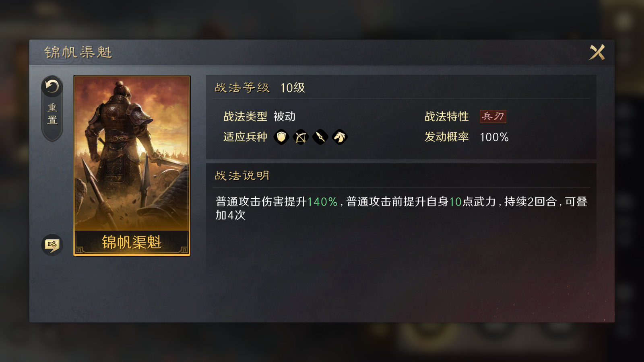
Task: Click the 适应兵种 label
Action: pyautogui.click(x=245, y=137)
